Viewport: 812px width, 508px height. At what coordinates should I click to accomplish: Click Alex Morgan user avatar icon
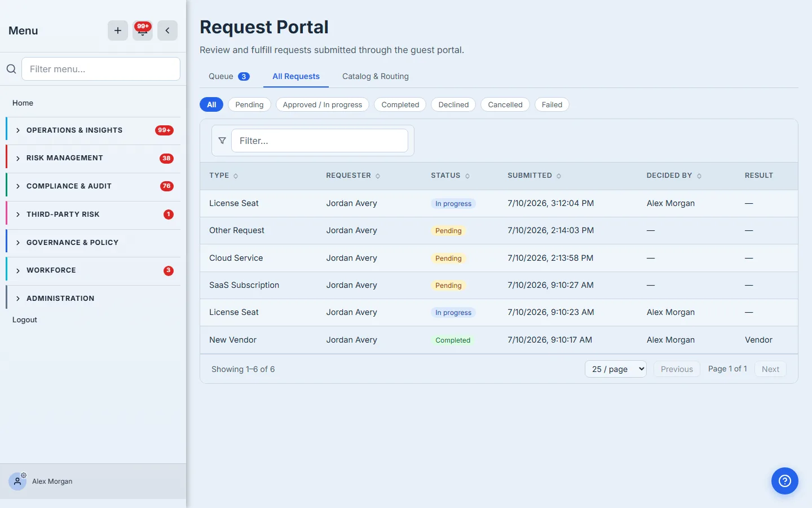(x=17, y=481)
